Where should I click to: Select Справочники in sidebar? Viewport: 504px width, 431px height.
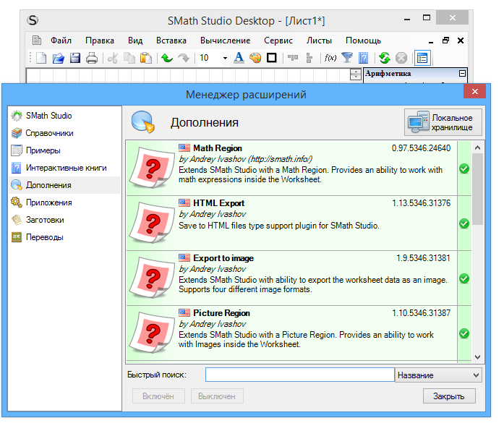point(64,133)
